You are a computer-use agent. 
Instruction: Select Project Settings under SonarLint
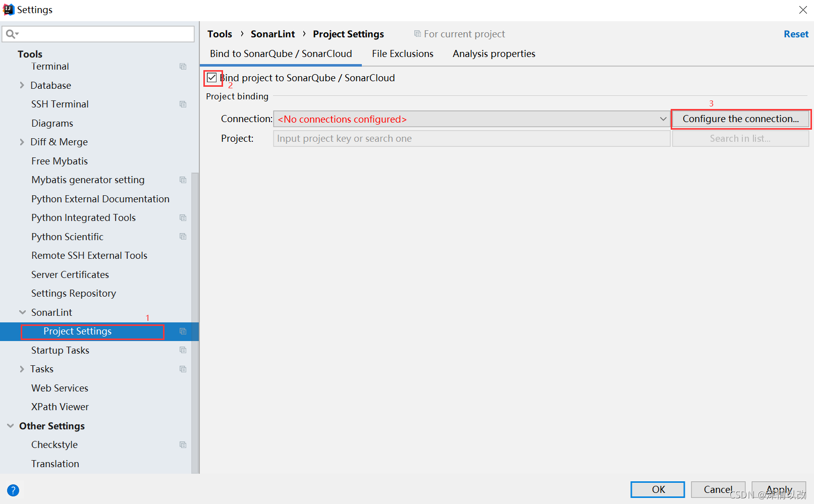point(77,331)
